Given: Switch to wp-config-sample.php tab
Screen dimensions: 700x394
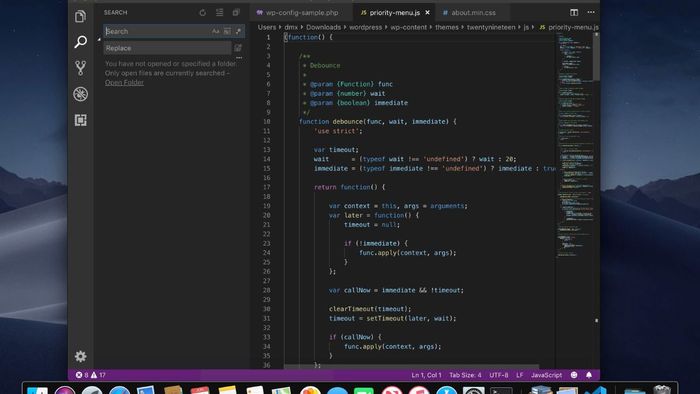Looking at the screenshot, I should 301,12.
